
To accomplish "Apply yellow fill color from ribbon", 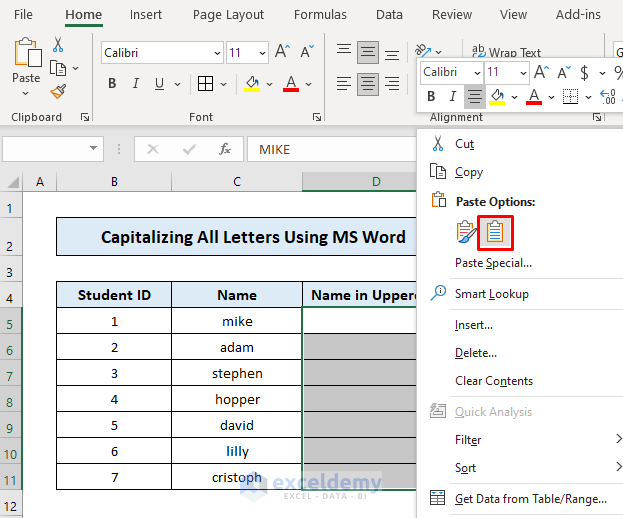I will click(253, 84).
